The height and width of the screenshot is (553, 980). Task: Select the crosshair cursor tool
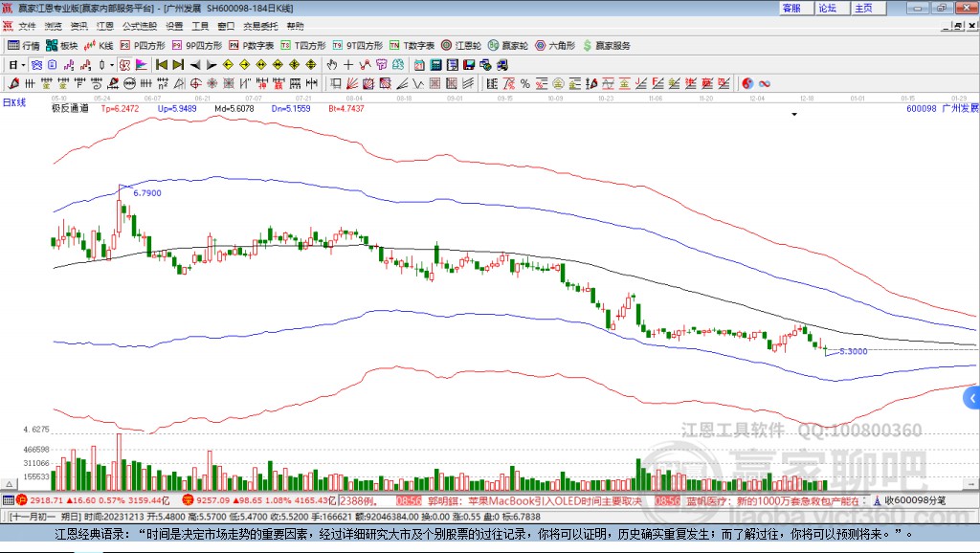pos(348,65)
